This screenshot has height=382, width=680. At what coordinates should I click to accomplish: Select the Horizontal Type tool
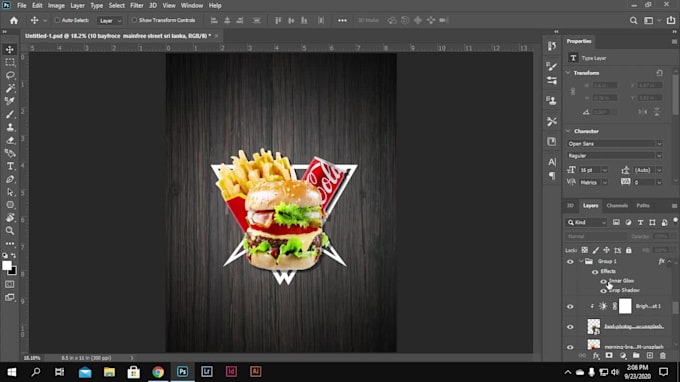point(10,166)
